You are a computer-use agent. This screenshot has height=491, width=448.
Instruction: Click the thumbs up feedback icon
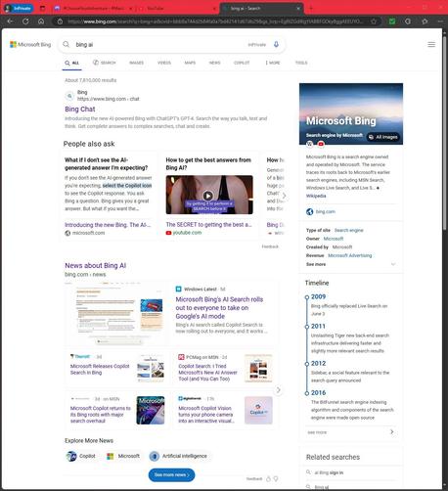[268, 479]
